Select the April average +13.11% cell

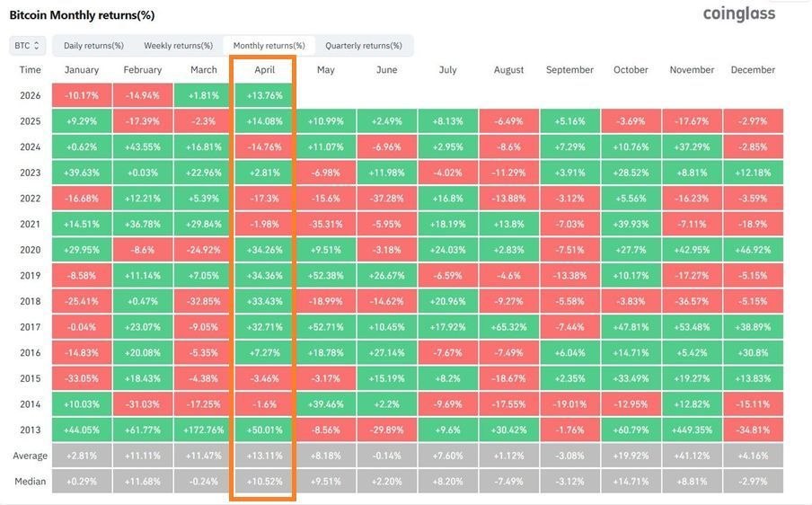(264, 456)
